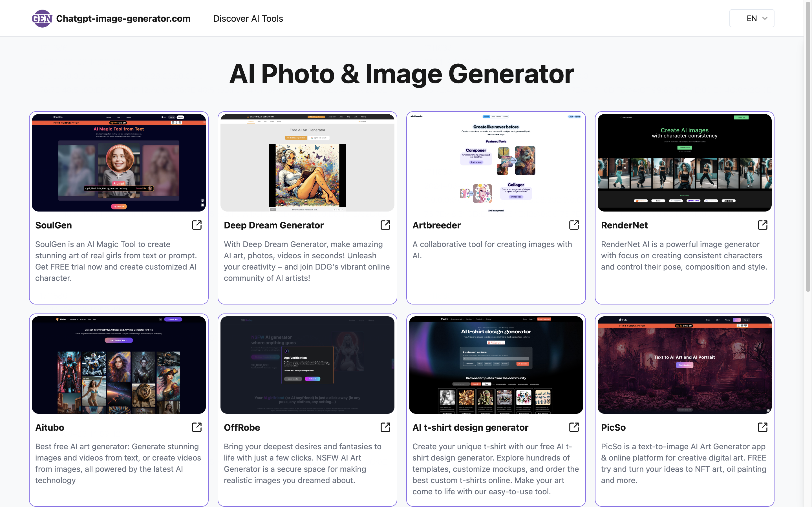The image size is (812, 507).
Task: Open Deep Dream Generator external link icon
Action: point(385,225)
